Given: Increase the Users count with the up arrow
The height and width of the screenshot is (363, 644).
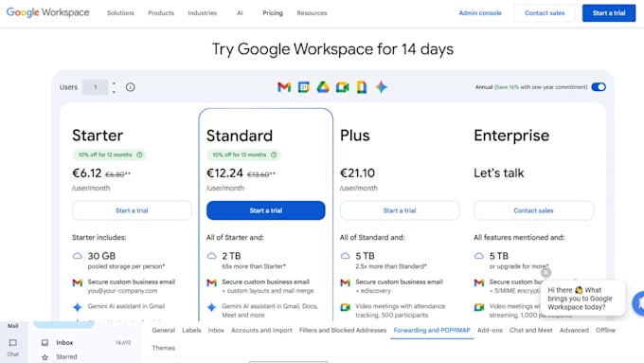Looking at the screenshot, I should (x=114, y=83).
